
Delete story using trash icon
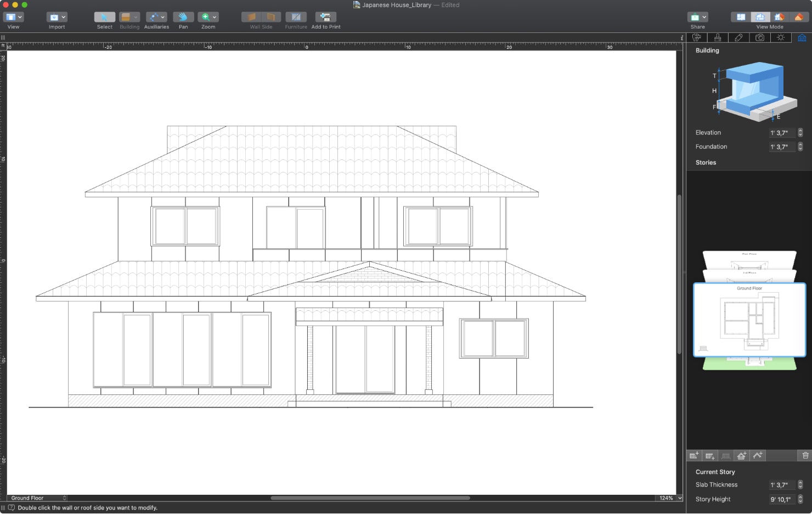[x=805, y=456]
